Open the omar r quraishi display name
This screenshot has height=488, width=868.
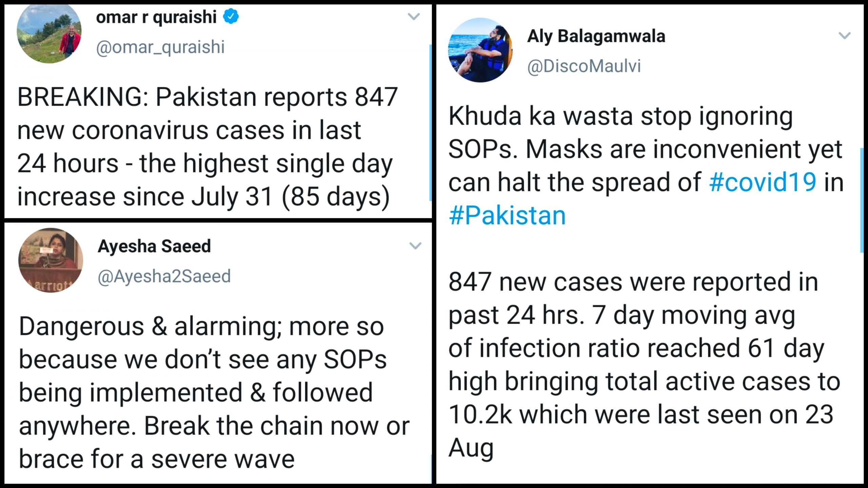[x=156, y=17]
